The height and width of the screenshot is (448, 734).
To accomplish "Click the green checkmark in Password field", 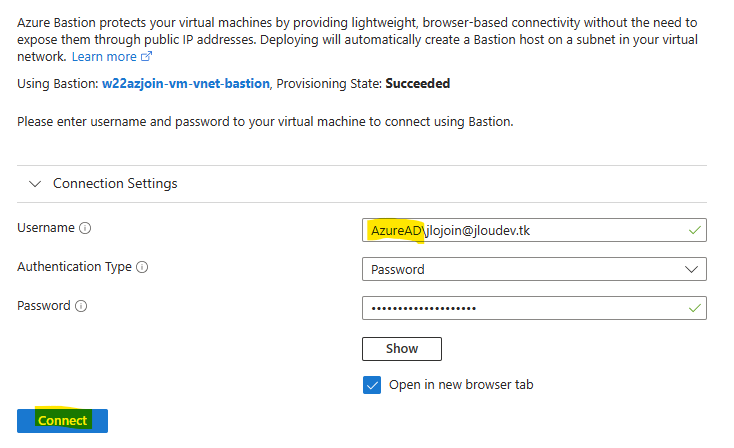I will [x=695, y=308].
